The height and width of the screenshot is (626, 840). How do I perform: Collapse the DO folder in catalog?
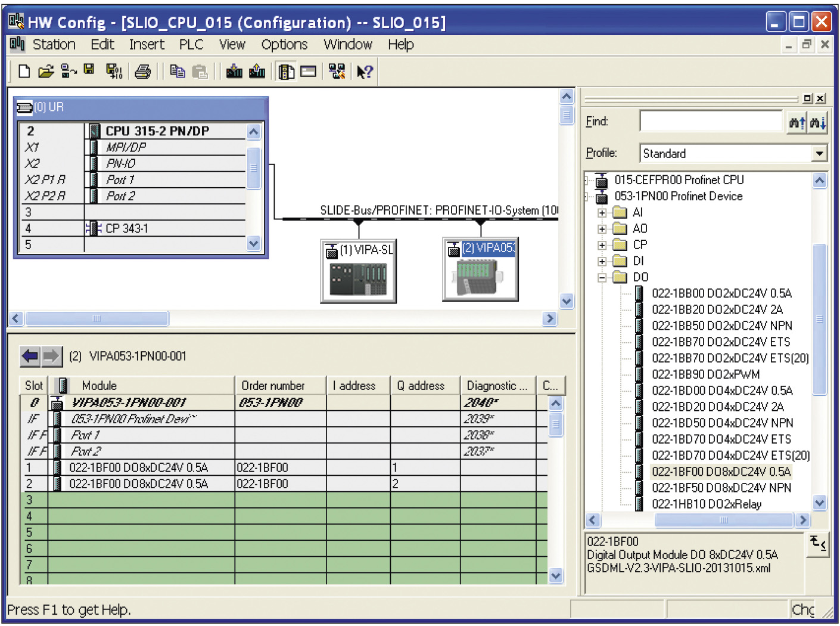(x=602, y=277)
